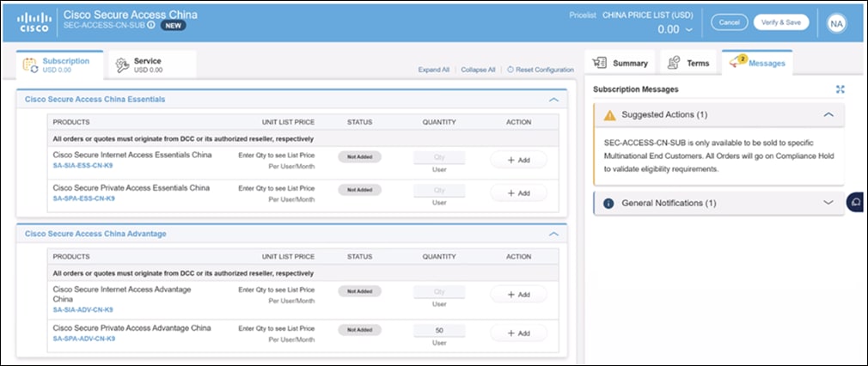Click info icon beside SEC-ACCESS-CN-SUB

[x=151, y=25]
